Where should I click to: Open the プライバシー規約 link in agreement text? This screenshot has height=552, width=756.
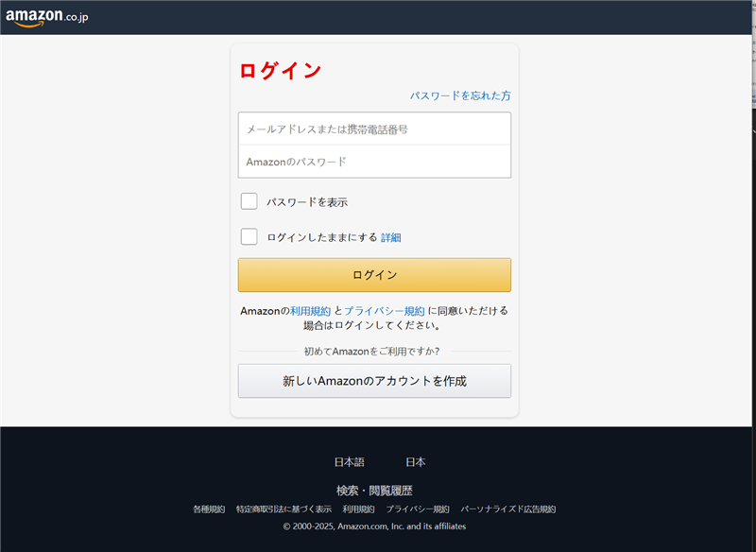[x=384, y=310]
